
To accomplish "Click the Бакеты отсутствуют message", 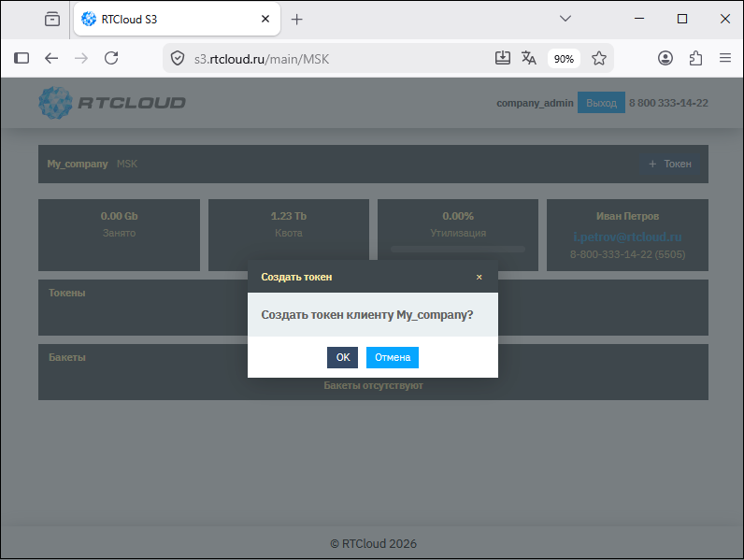I will tap(374, 385).
